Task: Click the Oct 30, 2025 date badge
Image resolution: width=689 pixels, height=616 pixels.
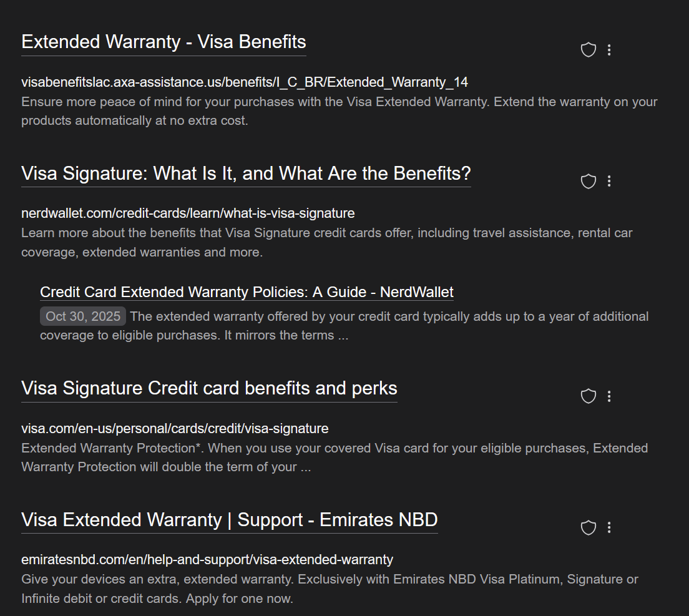Action: click(83, 316)
